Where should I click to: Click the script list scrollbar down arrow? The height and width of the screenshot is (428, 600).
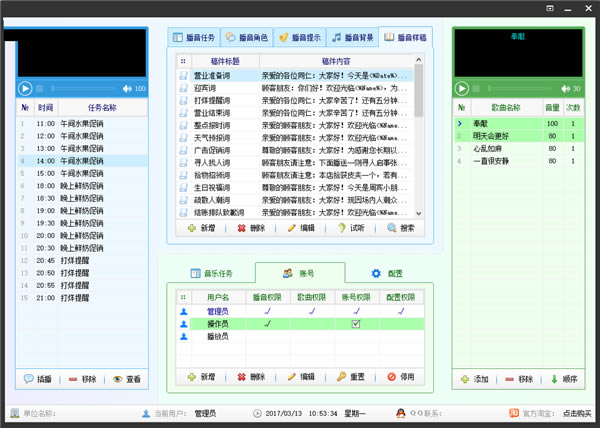click(419, 213)
